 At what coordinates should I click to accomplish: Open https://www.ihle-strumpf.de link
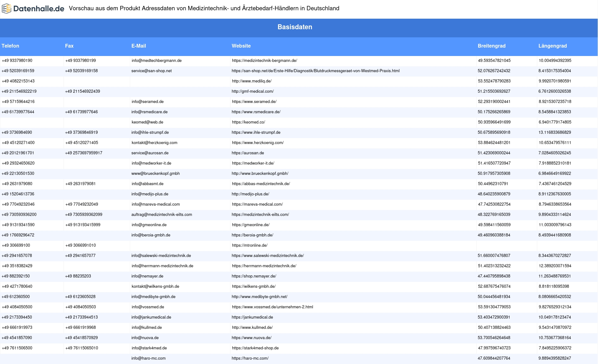256,133
